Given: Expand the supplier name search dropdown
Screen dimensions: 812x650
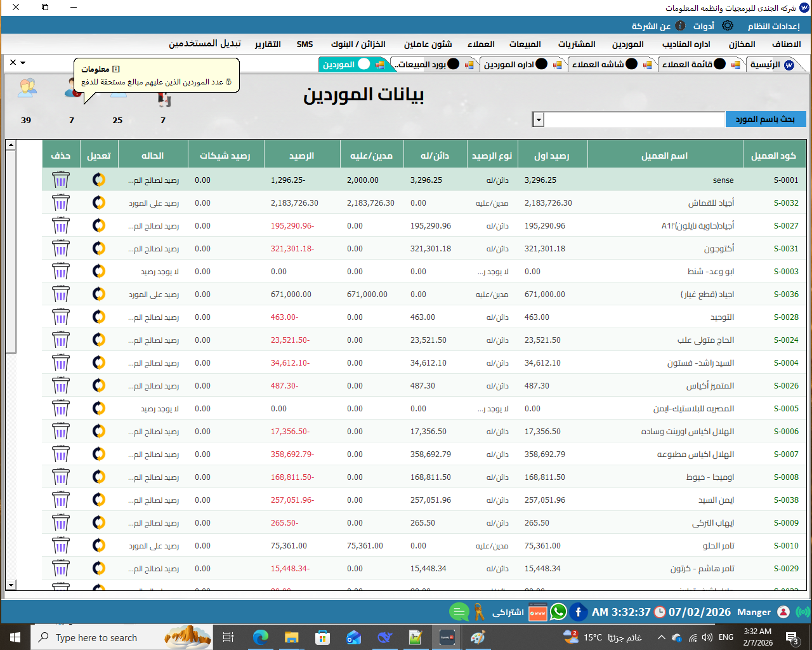Looking at the screenshot, I should 538,119.
